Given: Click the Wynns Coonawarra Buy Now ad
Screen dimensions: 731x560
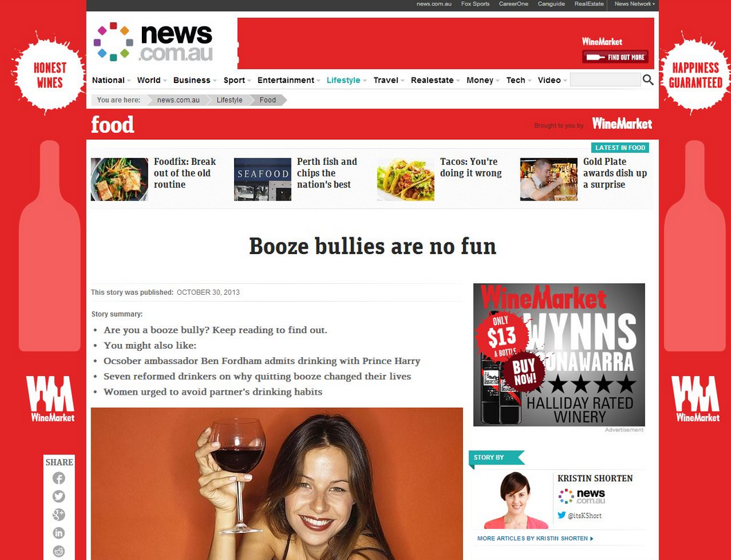Looking at the screenshot, I should [x=559, y=355].
